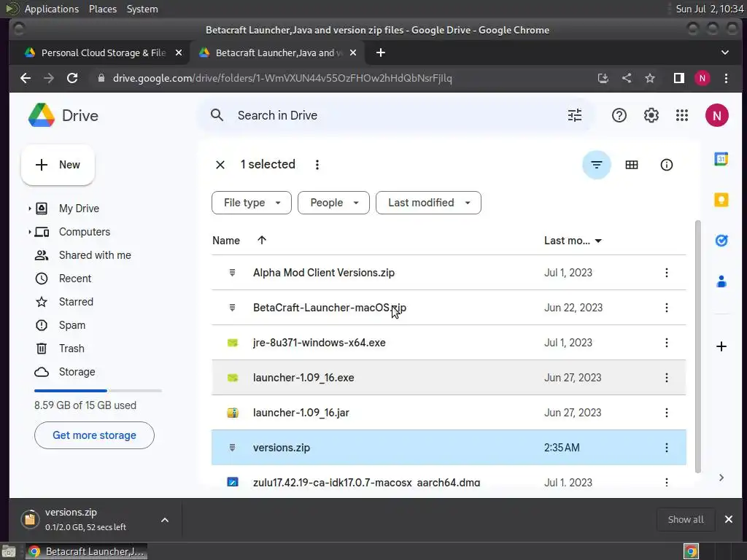Image resolution: width=747 pixels, height=560 pixels.
Task: Switch to grid layout view
Action: 631,165
